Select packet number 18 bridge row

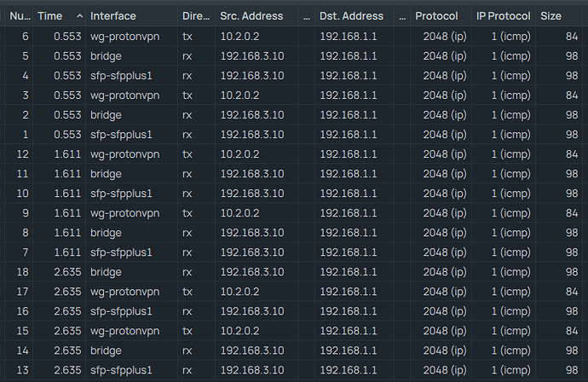click(294, 272)
